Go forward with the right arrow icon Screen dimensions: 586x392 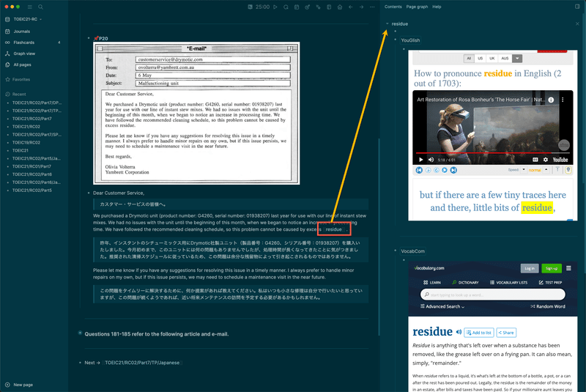(x=361, y=7)
